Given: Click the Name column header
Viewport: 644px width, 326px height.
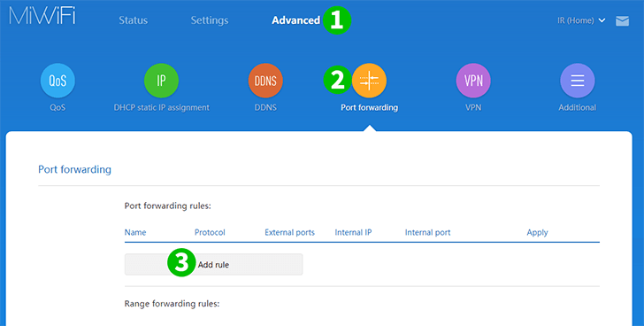Looking at the screenshot, I should point(135,232).
